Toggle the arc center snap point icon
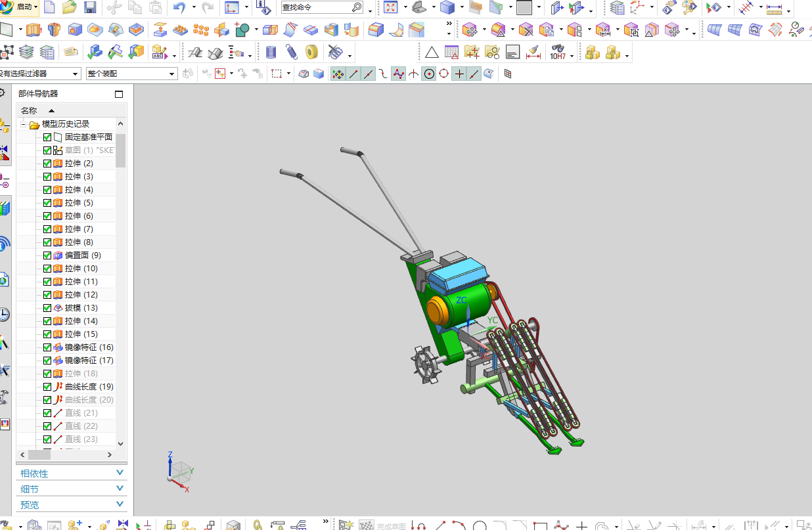 click(x=429, y=74)
